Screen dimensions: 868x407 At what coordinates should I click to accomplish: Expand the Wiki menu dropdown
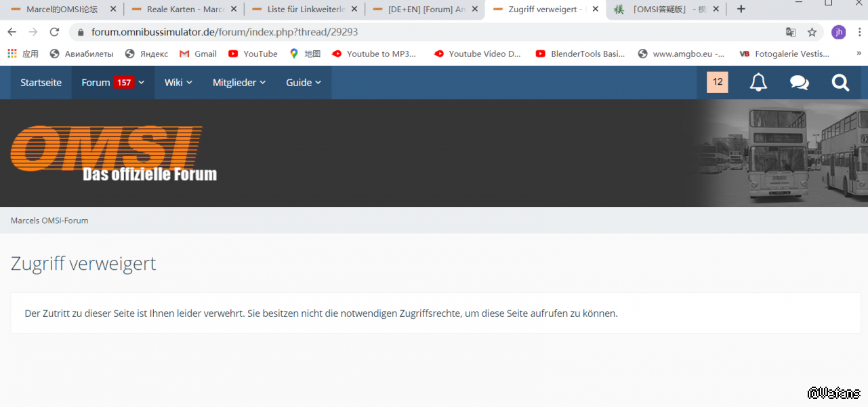click(178, 83)
